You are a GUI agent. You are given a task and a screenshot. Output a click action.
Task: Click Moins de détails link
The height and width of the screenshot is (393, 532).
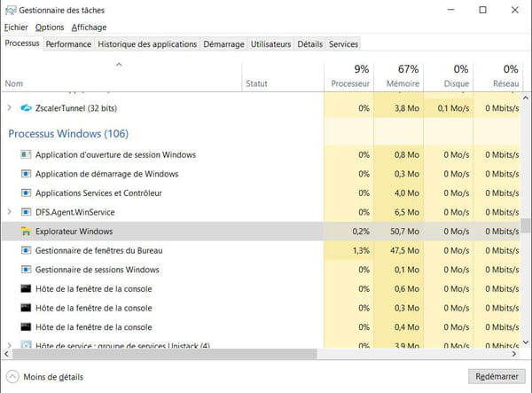point(53,377)
